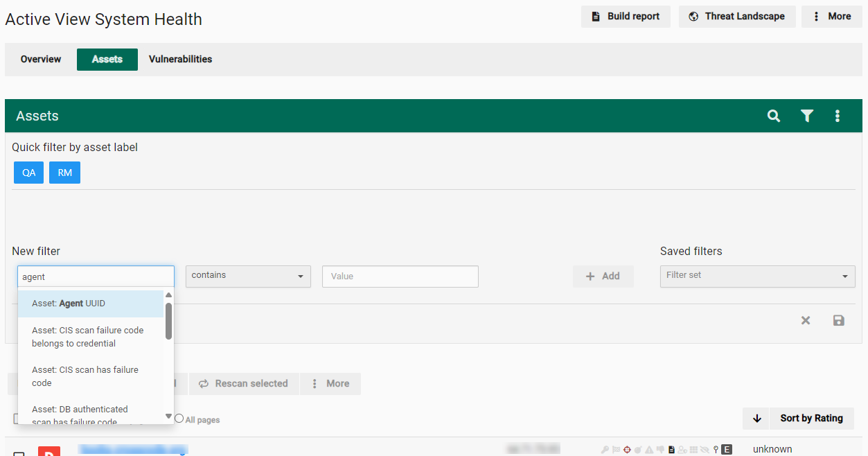Click the filter Value input field
This screenshot has width=868, height=456.
[400, 276]
